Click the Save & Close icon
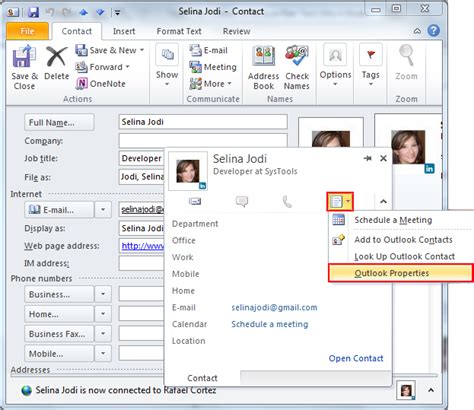 (24, 57)
